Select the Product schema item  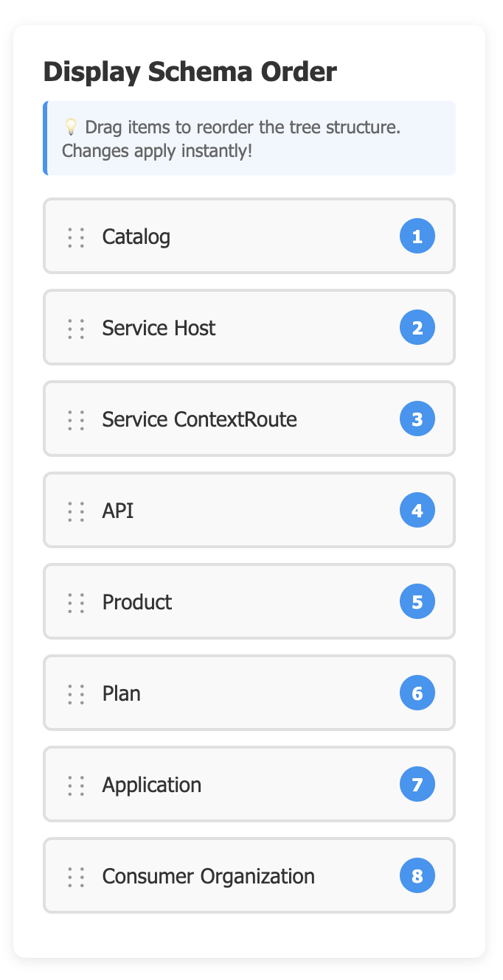pyautogui.click(x=137, y=602)
